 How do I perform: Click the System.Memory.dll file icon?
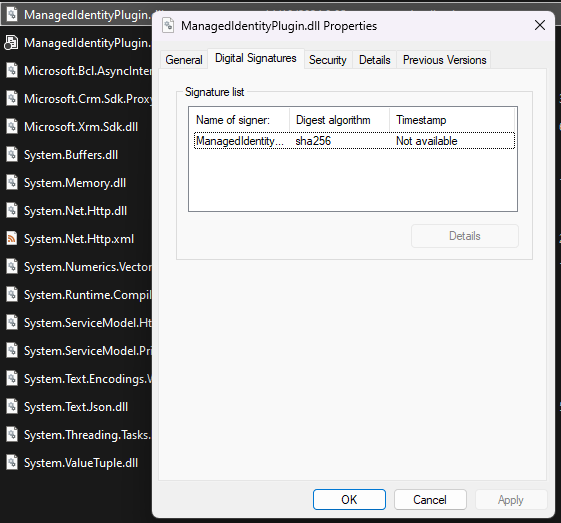click(12, 182)
